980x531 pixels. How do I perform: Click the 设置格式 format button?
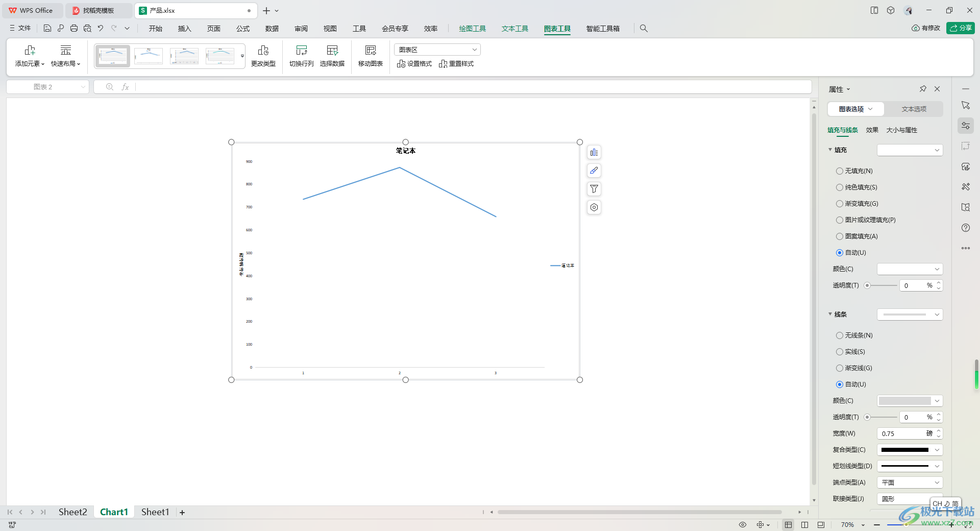414,64
